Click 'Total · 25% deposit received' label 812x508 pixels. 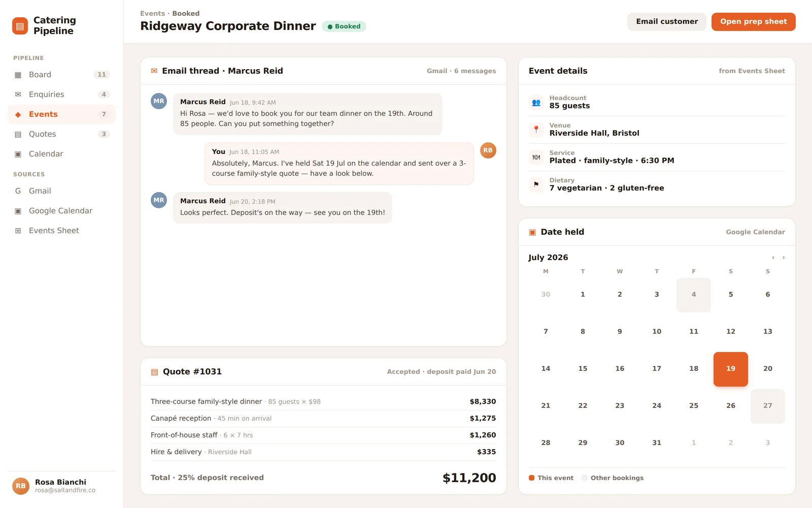[x=207, y=478]
